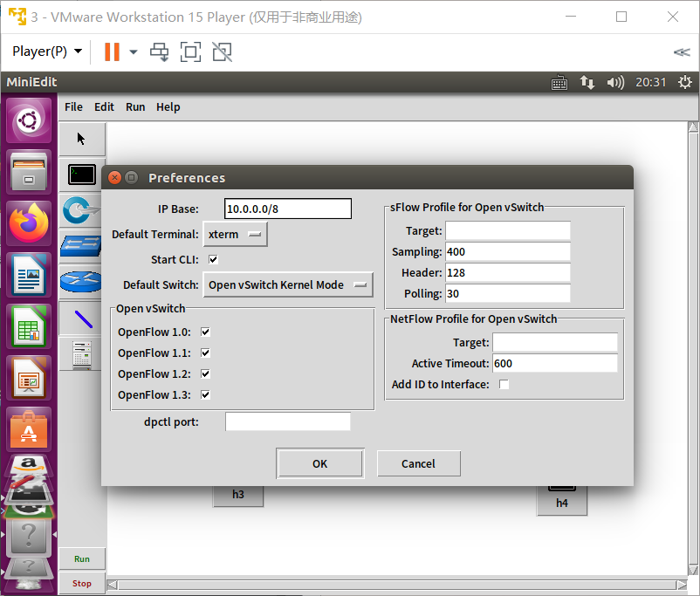Click the NetFlow Target input field
This screenshot has width=700, height=596.
point(555,342)
